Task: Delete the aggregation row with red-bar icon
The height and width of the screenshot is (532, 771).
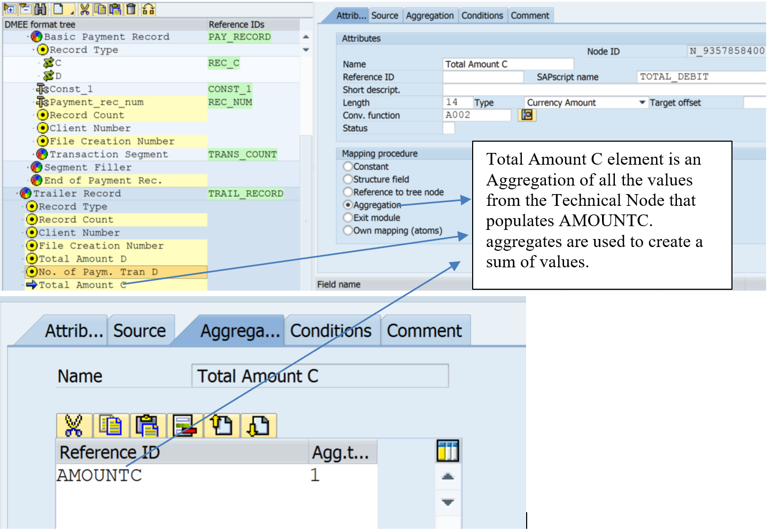Action: pyautogui.click(x=184, y=426)
